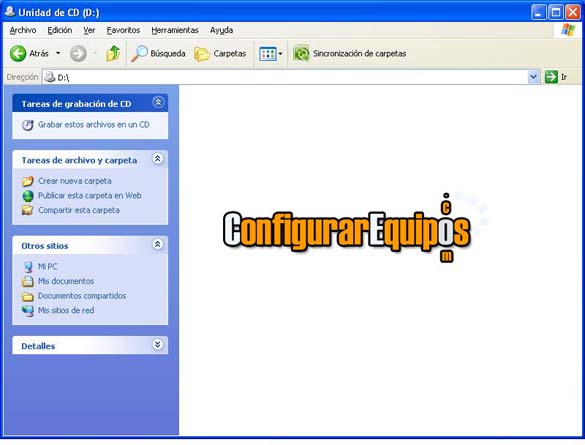Open the Favoritos menu
Image resolution: width=585 pixels, height=445 pixels.
tap(123, 30)
